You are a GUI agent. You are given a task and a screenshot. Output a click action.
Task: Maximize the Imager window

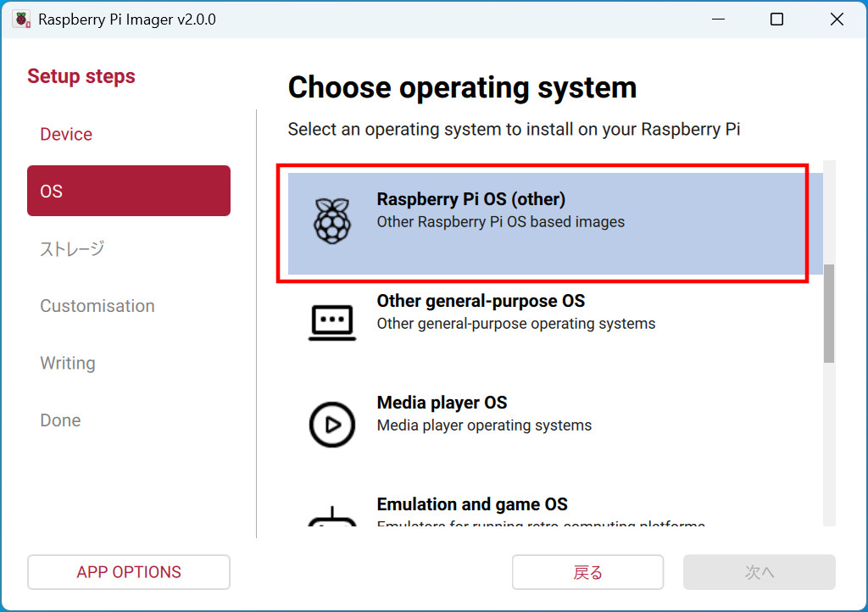tap(776, 19)
